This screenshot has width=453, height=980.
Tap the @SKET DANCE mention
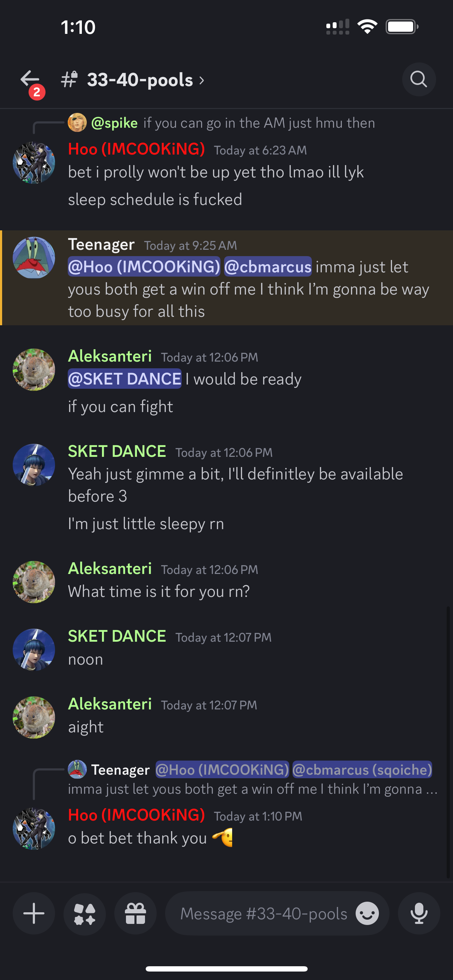pos(125,379)
